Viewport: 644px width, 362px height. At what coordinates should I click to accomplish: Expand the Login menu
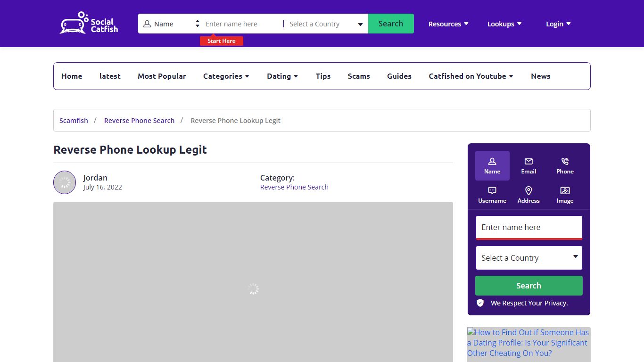coord(558,24)
